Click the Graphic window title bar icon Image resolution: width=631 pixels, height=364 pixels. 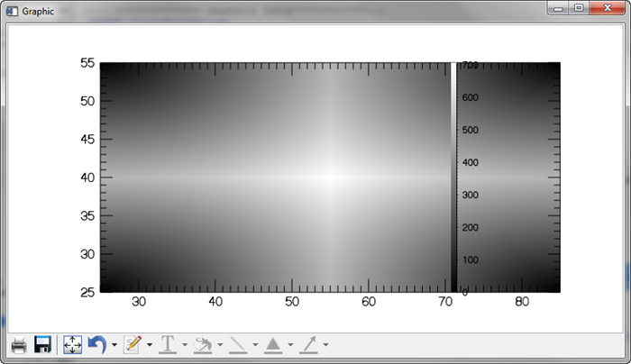coord(12,8)
